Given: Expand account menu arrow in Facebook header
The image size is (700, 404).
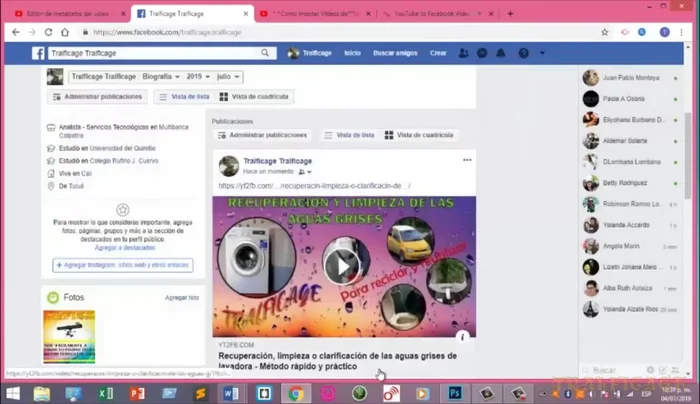Looking at the screenshot, I should pos(542,53).
